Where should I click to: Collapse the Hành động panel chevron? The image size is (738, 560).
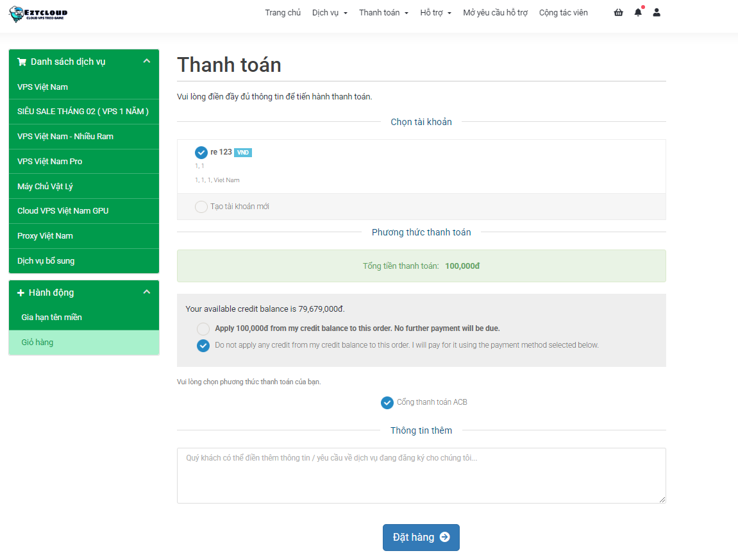coord(146,293)
